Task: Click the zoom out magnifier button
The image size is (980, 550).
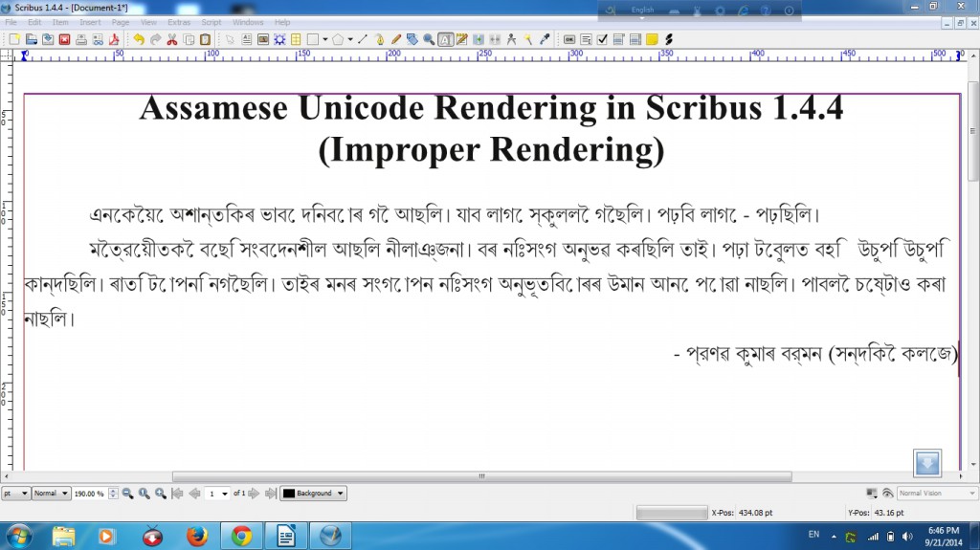Action: 127,494
